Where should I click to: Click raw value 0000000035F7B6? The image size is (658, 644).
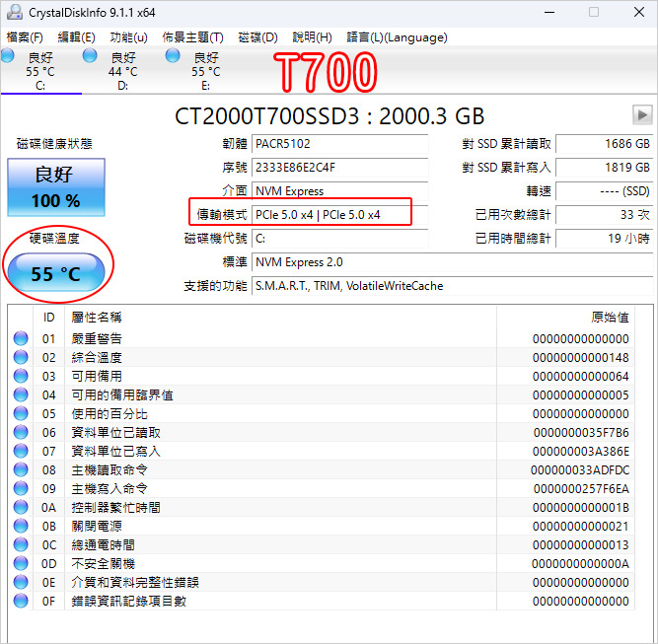[581, 433]
